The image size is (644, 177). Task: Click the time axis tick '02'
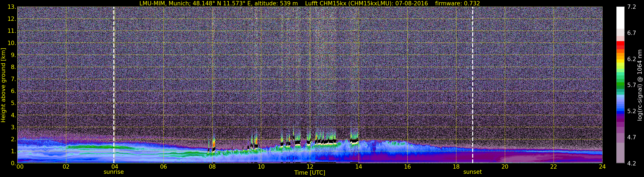[x=66, y=167]
